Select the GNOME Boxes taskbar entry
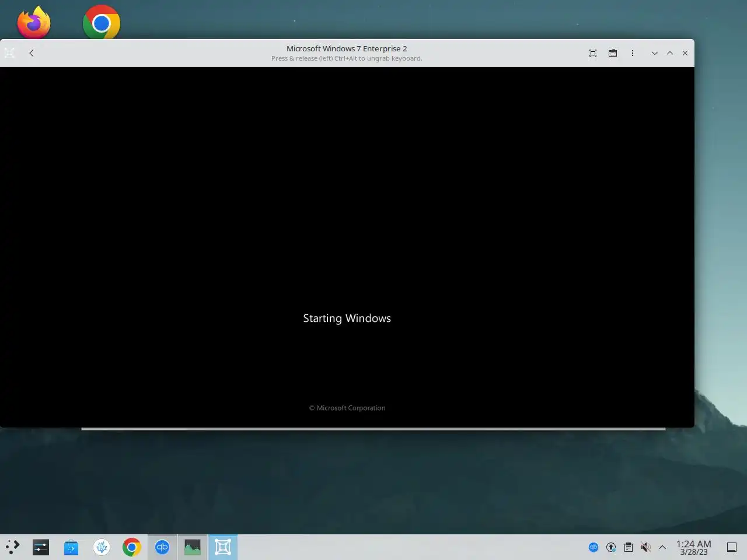The width and height of the screenshot is (747, 560). pos(223,547)
